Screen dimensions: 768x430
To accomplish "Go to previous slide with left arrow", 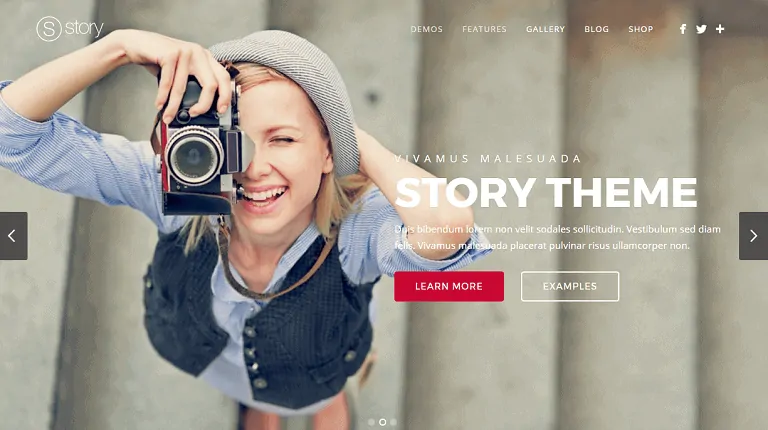I will 13,236.
